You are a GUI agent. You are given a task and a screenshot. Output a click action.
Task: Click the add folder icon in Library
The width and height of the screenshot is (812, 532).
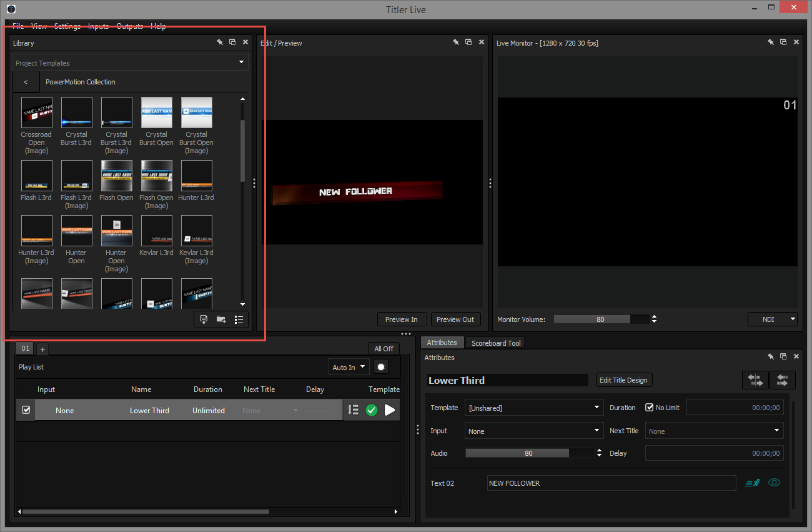point(221,319)
